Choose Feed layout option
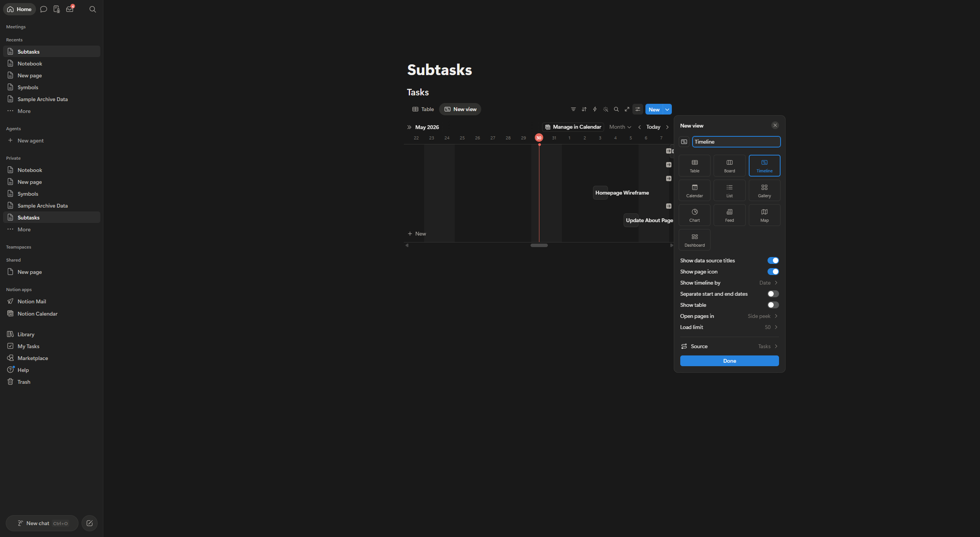The height and width of the screenshot is (537, 980). point(730,215)
